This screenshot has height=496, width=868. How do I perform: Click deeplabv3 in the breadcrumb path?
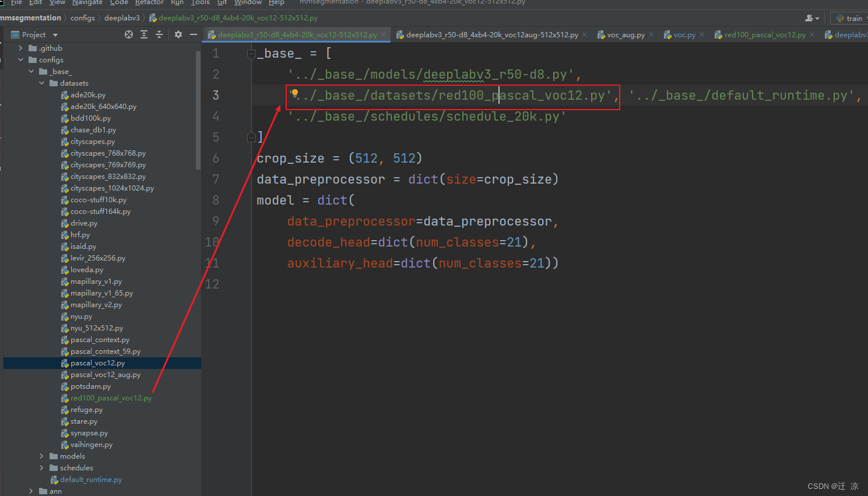point(122,18)
